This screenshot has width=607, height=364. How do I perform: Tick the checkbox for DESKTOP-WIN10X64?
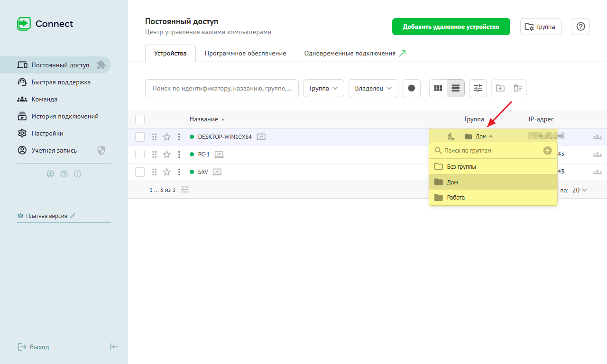click(x=140, y=137)
